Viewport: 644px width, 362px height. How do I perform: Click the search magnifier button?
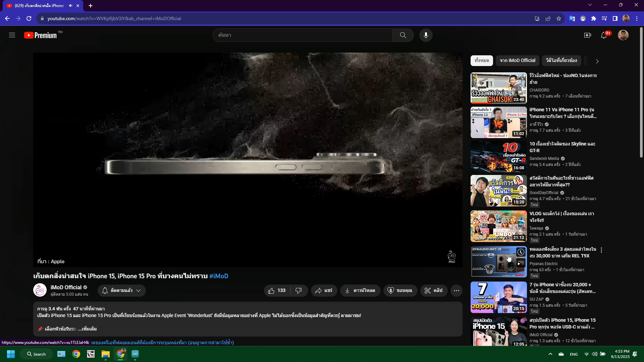click(403, 35)
